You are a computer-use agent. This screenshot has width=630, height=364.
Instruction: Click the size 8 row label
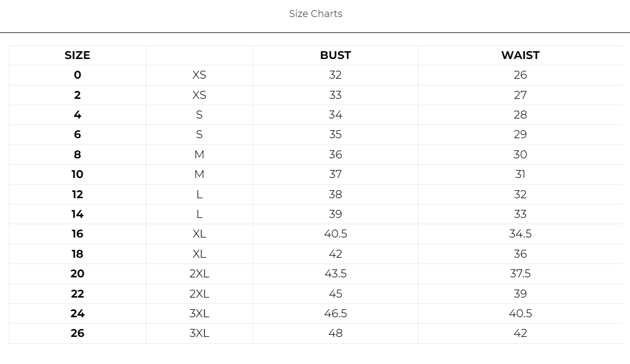click(x=78, y=155)
